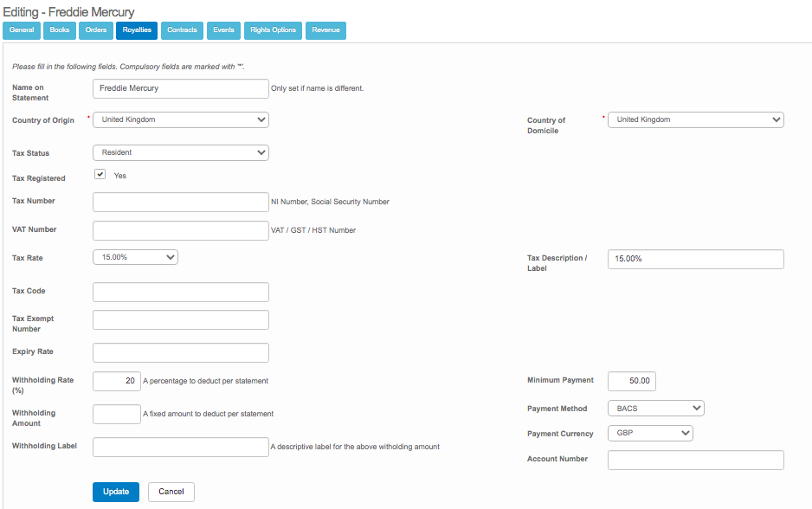Expand the Payment Currency dropdown

[650, 433]
